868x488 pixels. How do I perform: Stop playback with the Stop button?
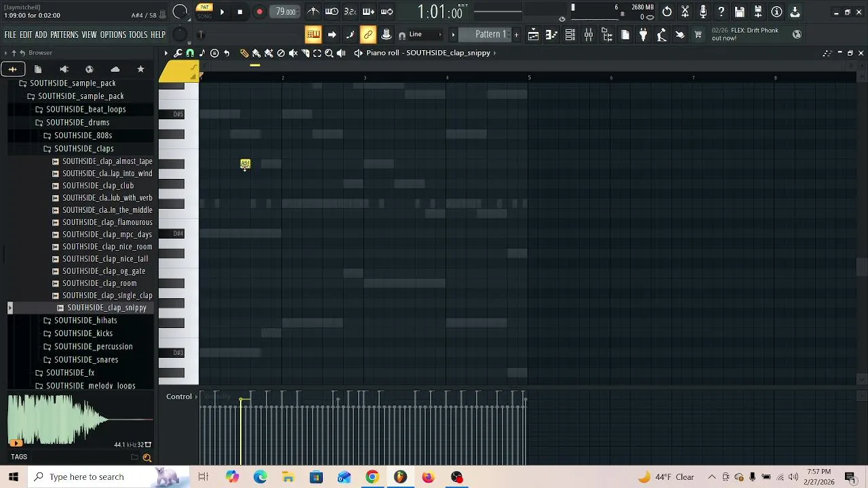[239, 12]
